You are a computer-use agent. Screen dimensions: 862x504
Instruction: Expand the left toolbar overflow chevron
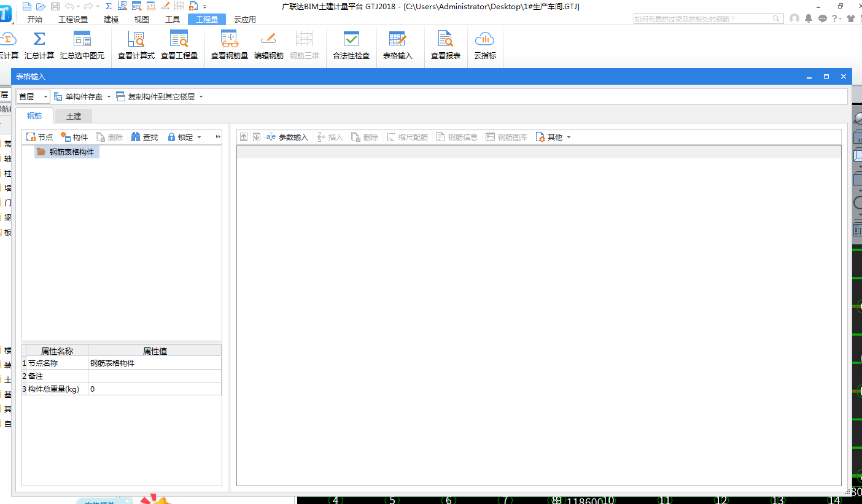(x=218, y=137)
